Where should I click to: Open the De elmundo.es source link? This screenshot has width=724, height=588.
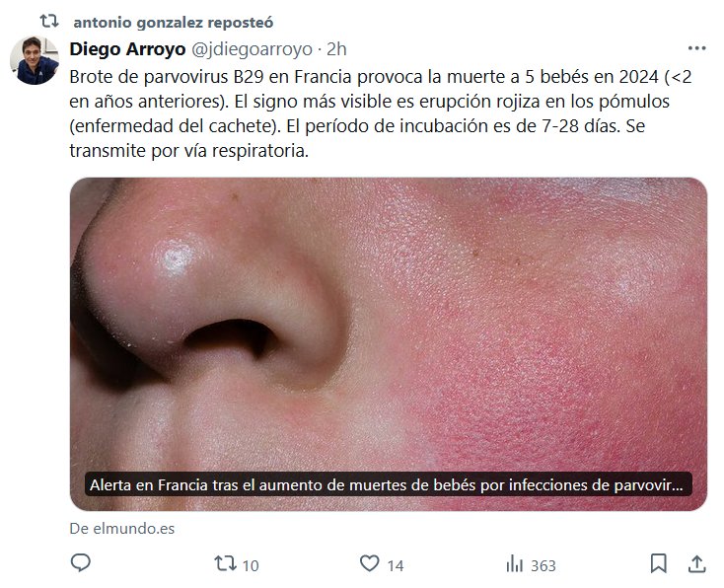pyautogui.click(x=122, y=529)
